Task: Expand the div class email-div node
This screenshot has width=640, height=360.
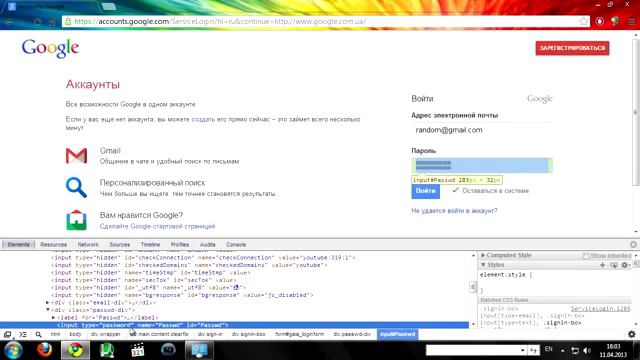Action: (48, 302)
